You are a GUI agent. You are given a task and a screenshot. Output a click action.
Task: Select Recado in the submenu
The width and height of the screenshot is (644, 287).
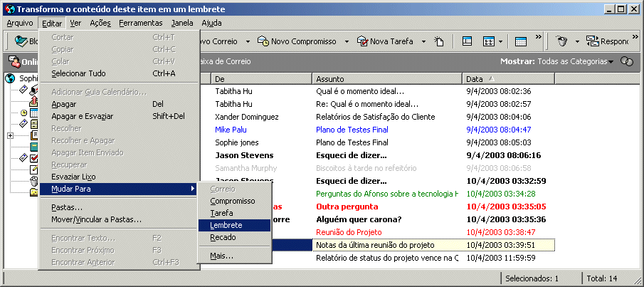234,237
